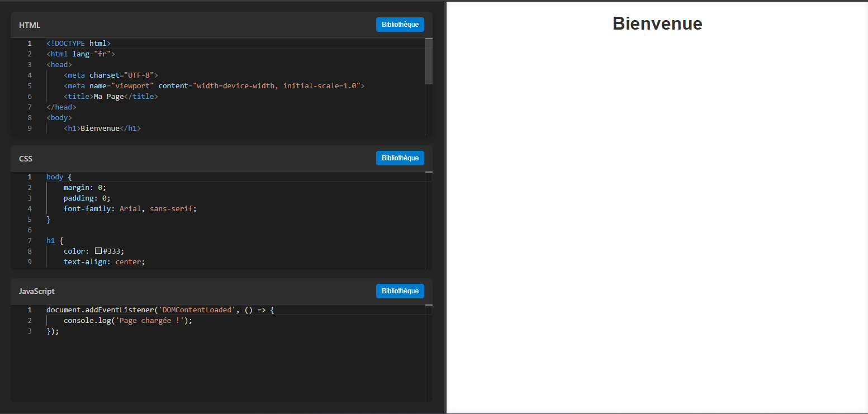Open Bibliothèque in the HTML panel
The image size is (868, 414).
pos(400,25)
